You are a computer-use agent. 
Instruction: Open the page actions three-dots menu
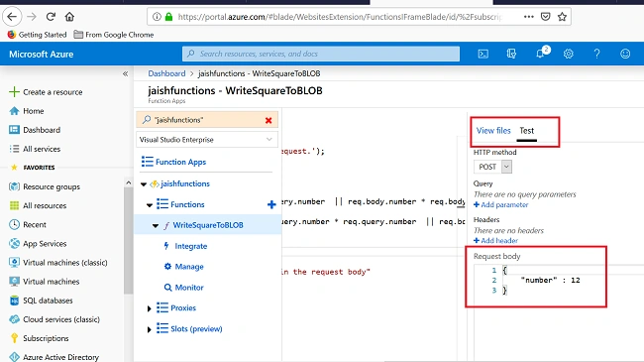[529, 17]
